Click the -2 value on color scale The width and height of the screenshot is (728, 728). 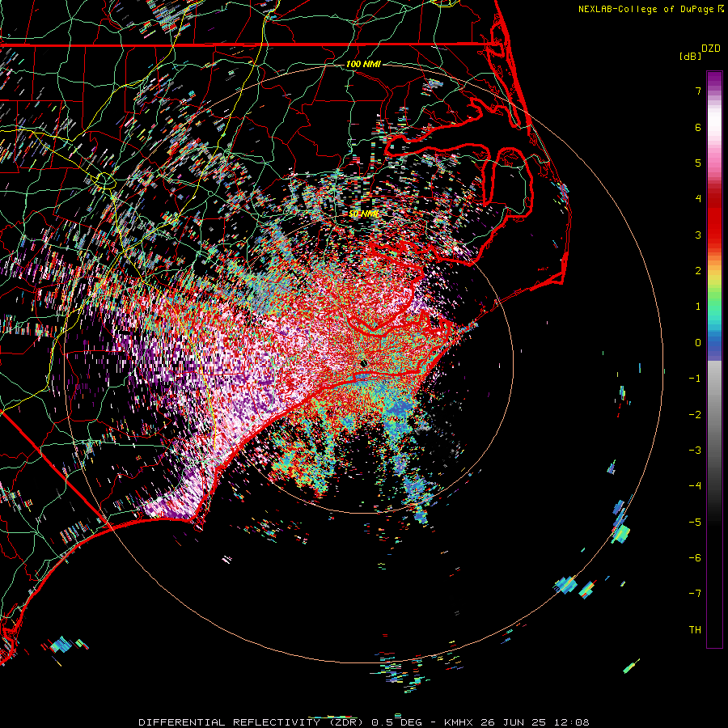click(x=695, y=415)
